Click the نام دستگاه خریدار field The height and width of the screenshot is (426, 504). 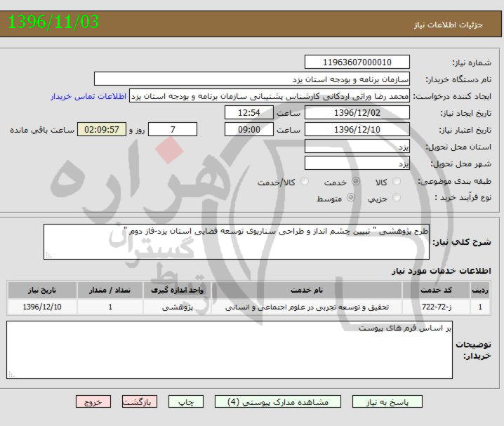252,79
